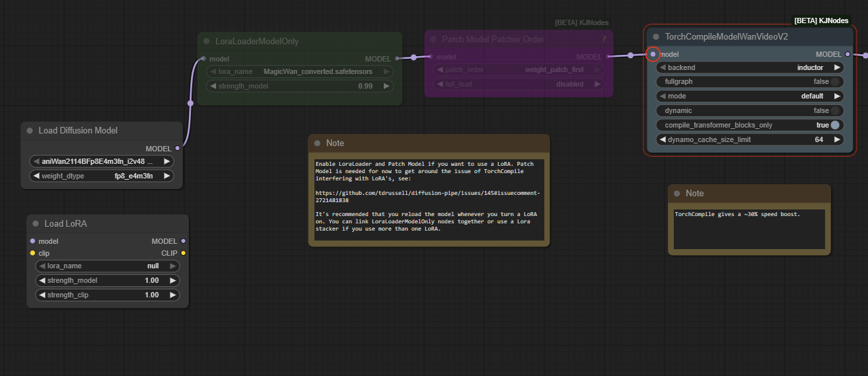
Task: Click next arrow on backend field
Action: [837, 67]
